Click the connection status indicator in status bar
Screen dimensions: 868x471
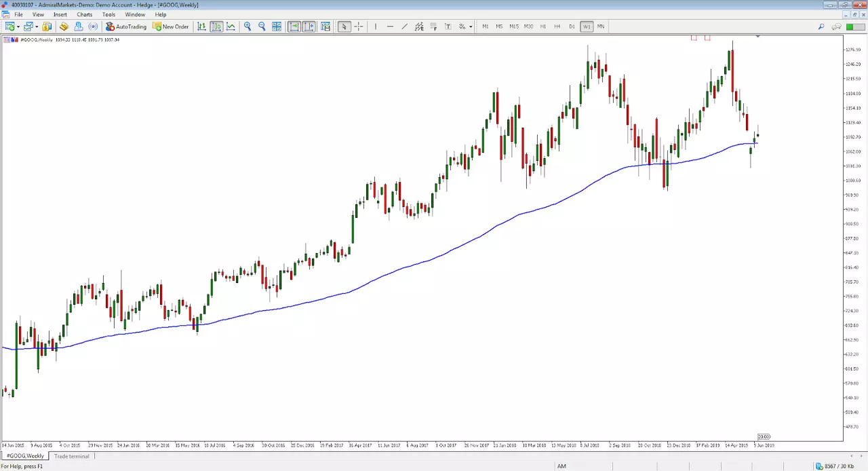pos(835,466)
